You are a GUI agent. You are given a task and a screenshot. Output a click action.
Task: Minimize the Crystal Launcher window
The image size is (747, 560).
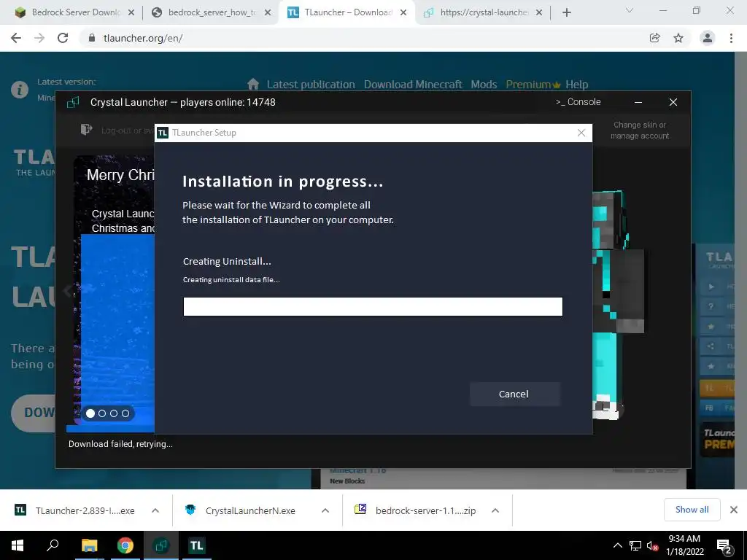(x=638, y=102)
